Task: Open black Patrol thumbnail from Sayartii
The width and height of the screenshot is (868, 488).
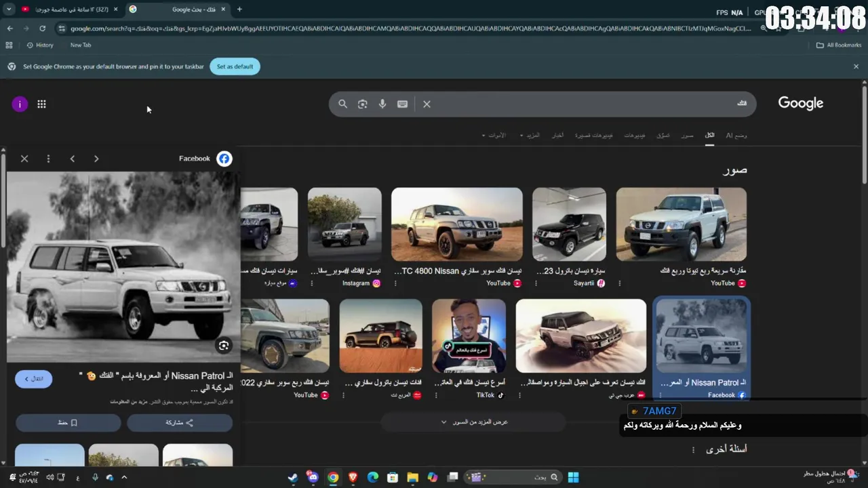Action: [569, 224]
